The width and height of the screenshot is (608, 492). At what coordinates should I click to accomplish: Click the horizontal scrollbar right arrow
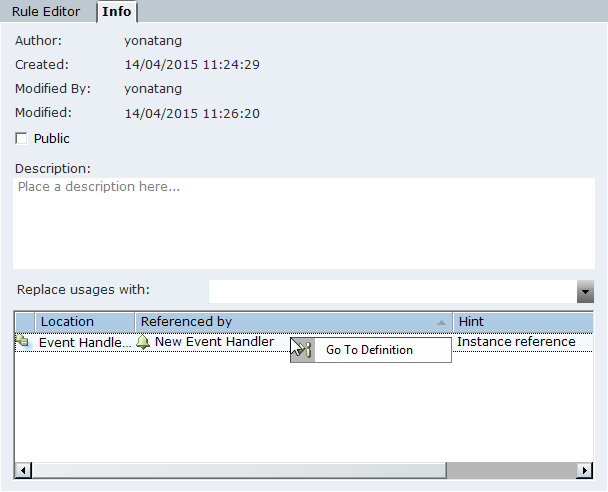pos(584,470)
